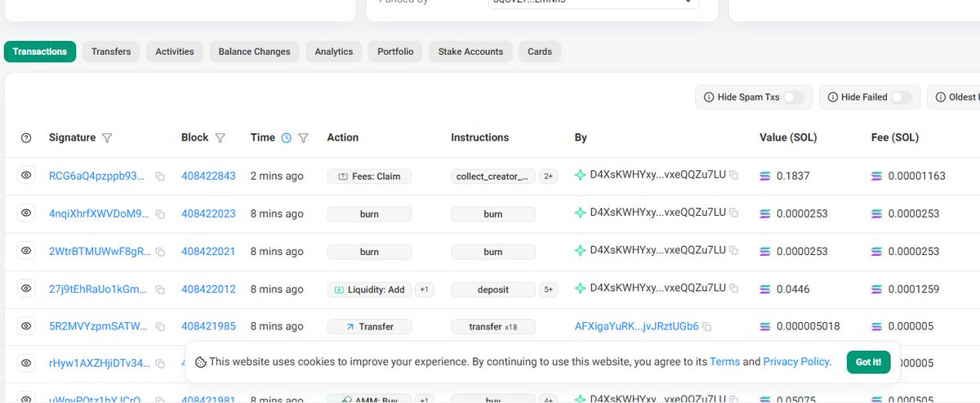980x403 pixels.
Task: Toggle Hide Spam Txs switch
Action: tap(794, 97)
